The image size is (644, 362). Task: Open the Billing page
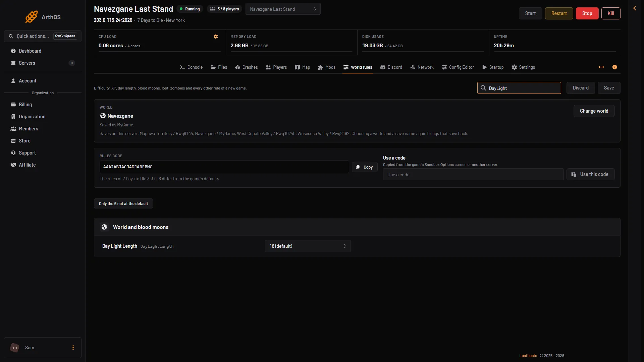43,105
